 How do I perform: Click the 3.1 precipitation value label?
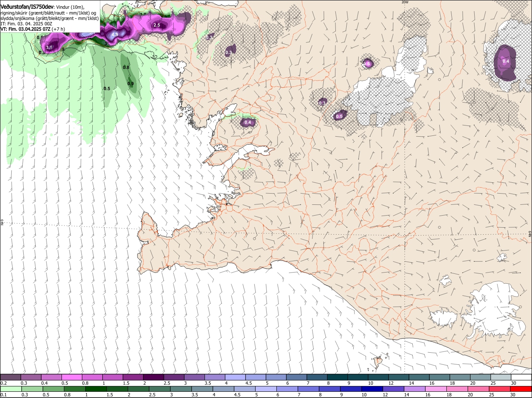tap(49, 47)
